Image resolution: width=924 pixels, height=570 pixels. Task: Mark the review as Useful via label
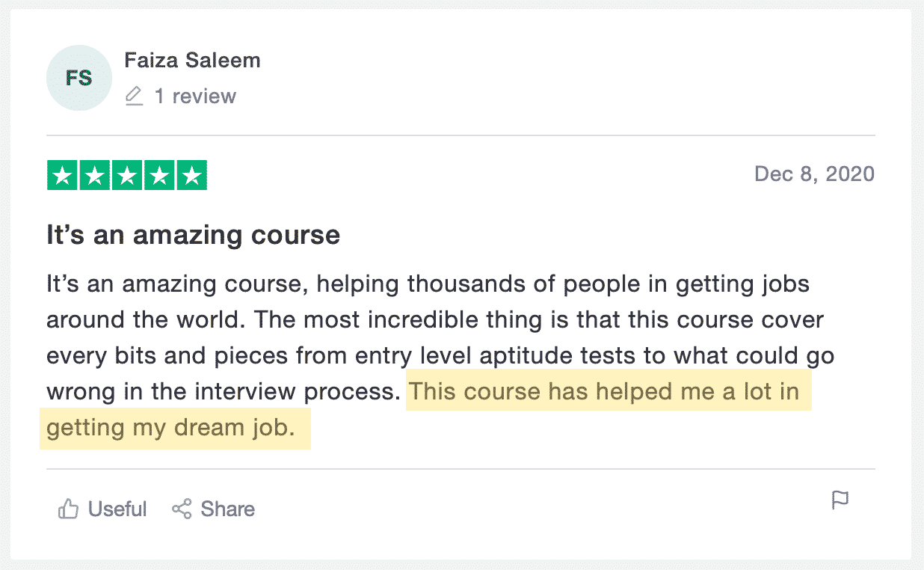117,509
